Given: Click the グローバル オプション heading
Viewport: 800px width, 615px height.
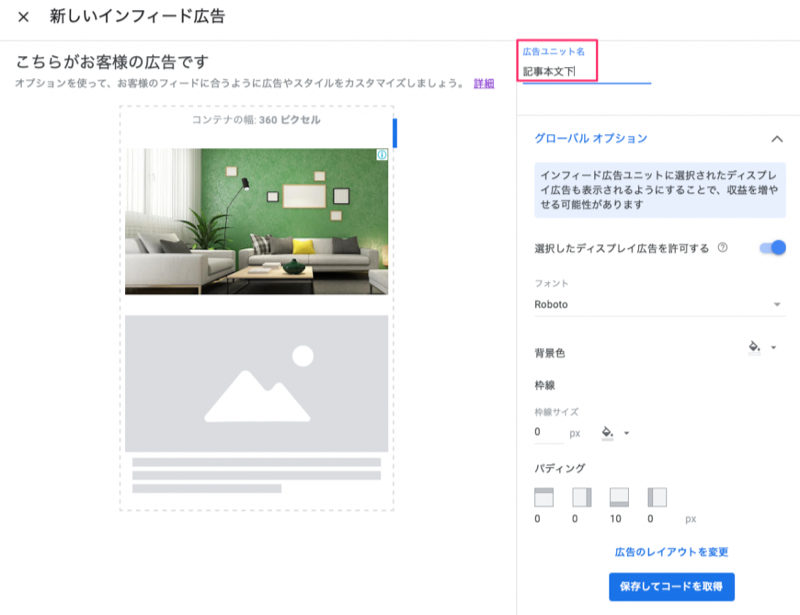Looking at the screenshot, I should (591, 138).
